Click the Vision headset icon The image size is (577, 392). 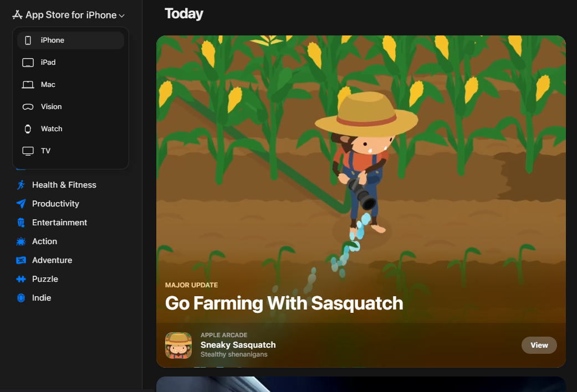tap(28, 107)
